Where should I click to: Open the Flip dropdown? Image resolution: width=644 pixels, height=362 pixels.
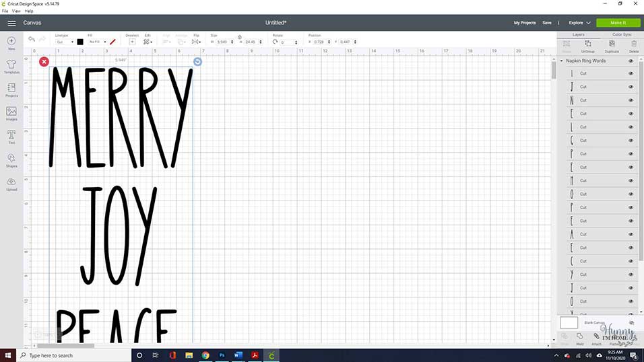(196, 42)
